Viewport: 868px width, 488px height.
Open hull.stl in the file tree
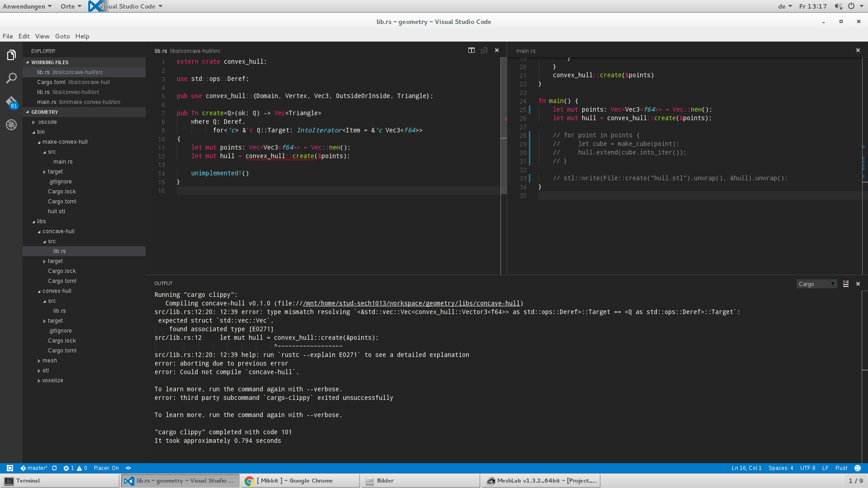point(57,211)
